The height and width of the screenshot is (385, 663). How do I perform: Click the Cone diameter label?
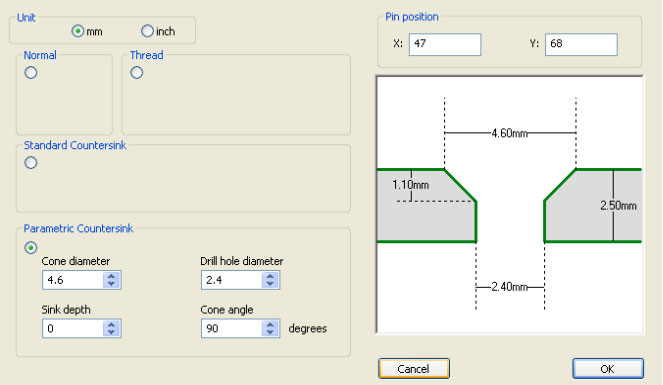[76, 261]
